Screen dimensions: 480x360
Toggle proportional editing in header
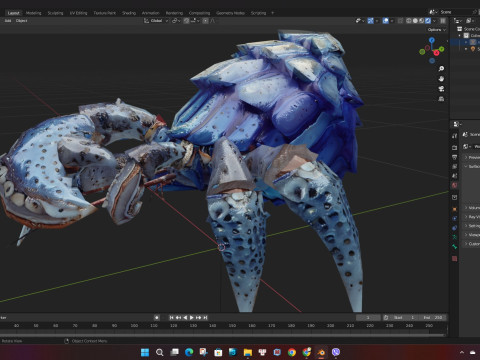coord(205,21)
